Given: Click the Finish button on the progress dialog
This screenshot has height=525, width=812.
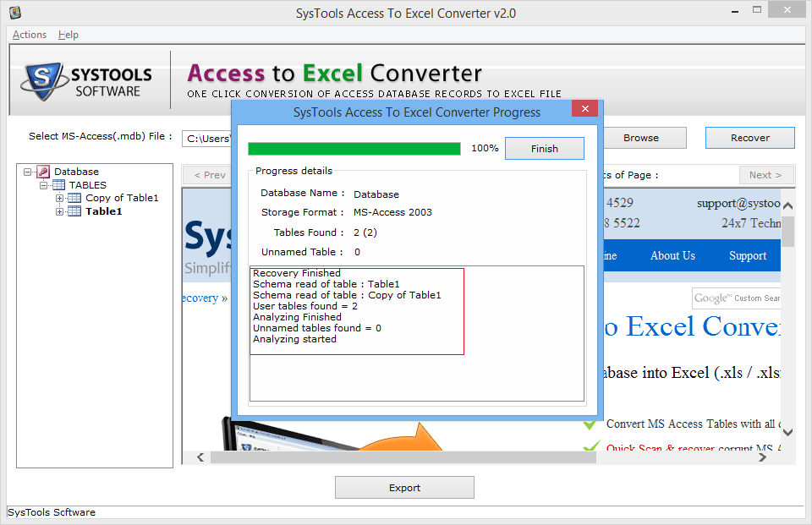Looking at the screenshot, I should click(544, 148).
